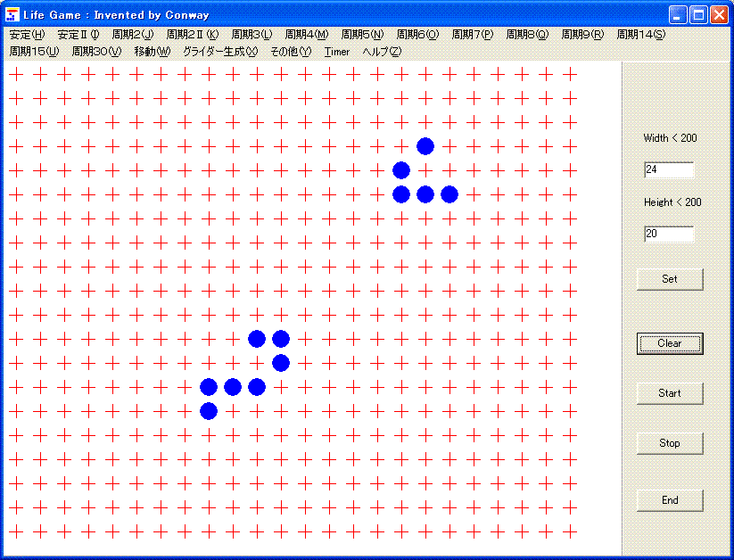Open the 周期3(L) menu

pyautogui.click(x=252, y=34)
